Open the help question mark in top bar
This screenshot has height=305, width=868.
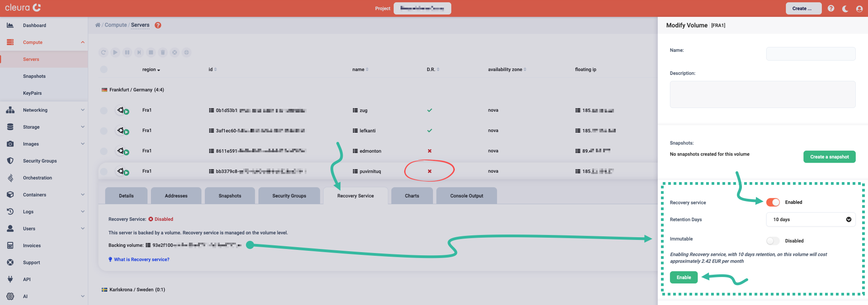(831, 8)
